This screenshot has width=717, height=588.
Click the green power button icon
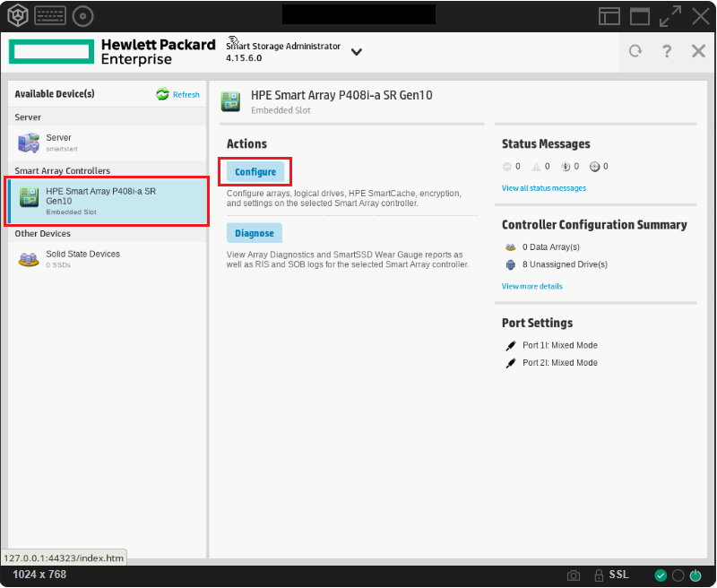[x=695, y=575]
